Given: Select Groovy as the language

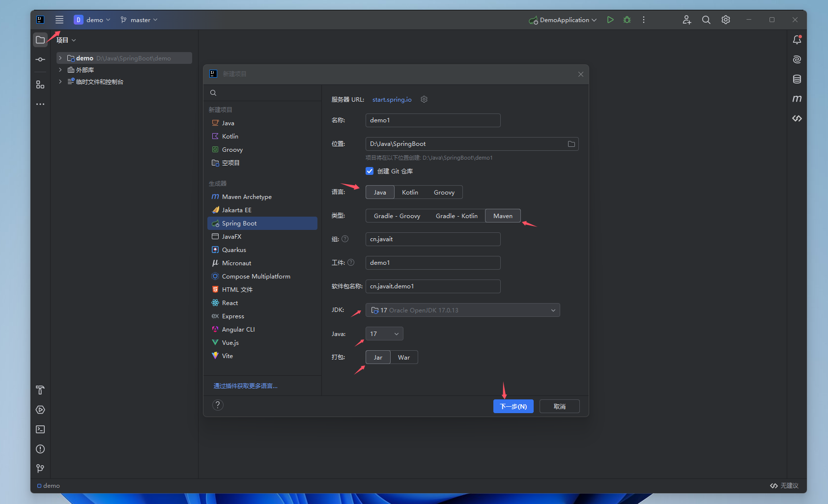Looking at the screenshot, I should tap(444, 192).
